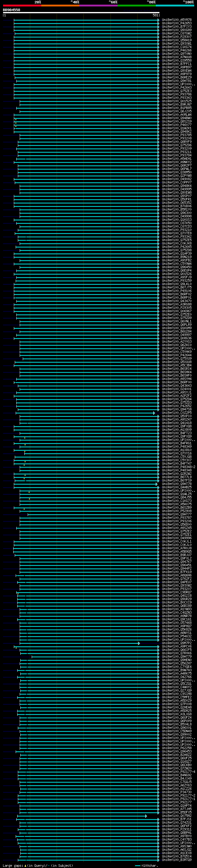The height and width of the screenshot is (868, 197).
Task: Select the UniRef100_P42643 row label
Action: [177, 88]
